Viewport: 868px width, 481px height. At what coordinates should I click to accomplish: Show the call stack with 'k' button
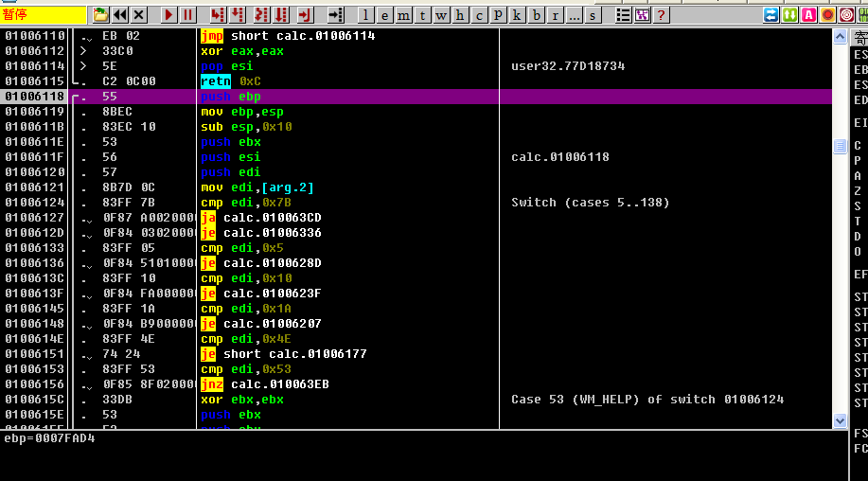click(517, 15)
